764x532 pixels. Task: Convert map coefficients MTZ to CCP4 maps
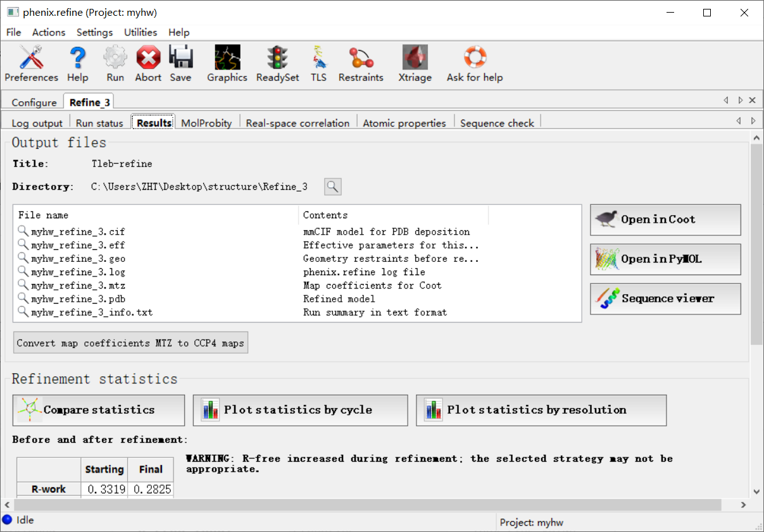pos(130,343)
